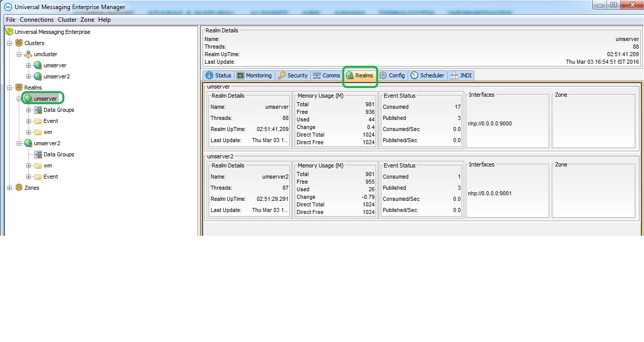Click the wm folder icon under Realms umserver
Image resolution: width=644 pixels, height=342 pixels.
38,132
